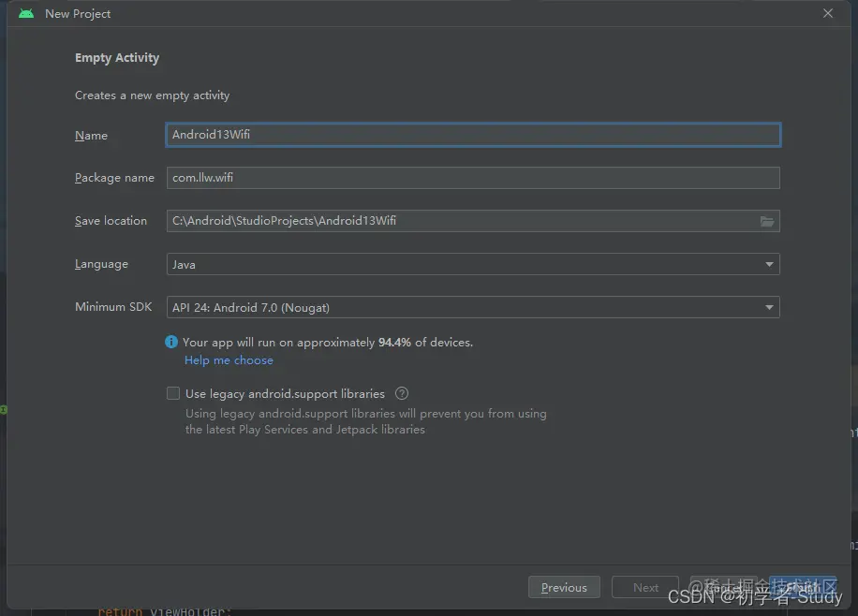Open help tooltip for legacy support libraries

click(402, 393)
